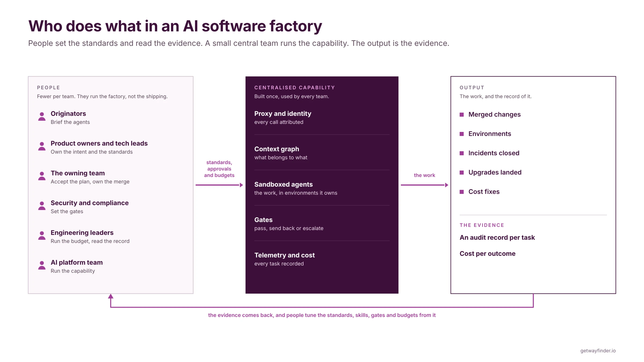This screenshot has width=644, height=362.
Task: Click the person icon beside The owning team
Action: click(x=42, y=176)
